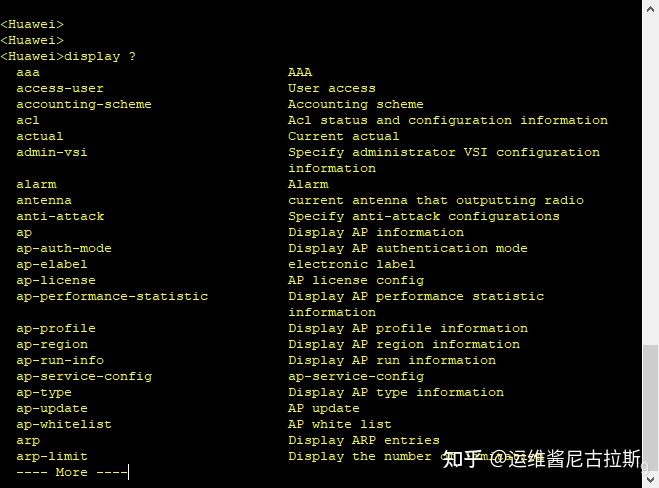Image resolution: width=659 pixels, height=488 pixels.
Task: Click the 'antenna' command keyword
Action: pyautogui.click(x=44, y=200)
